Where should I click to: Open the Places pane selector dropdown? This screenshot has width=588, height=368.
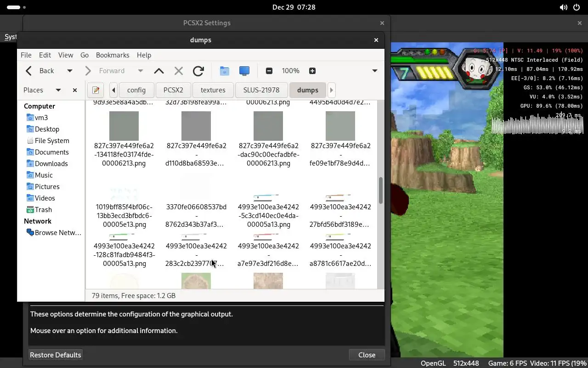[58, 90]
